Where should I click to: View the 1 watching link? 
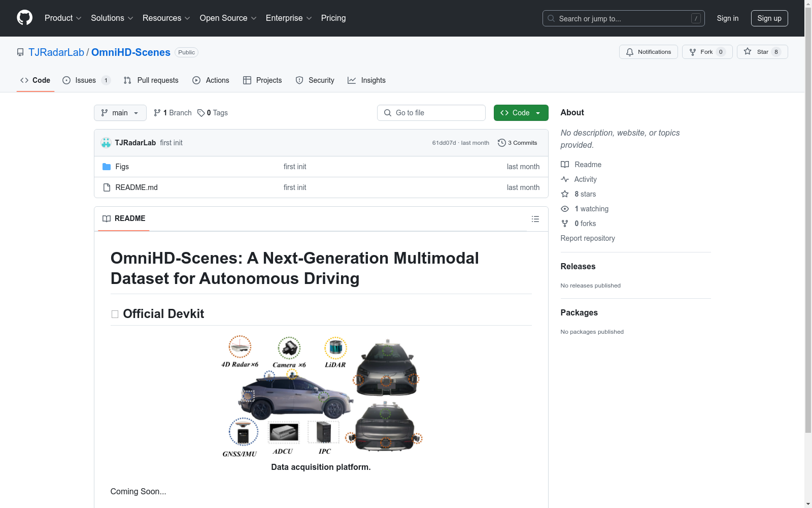click(591, 209)
